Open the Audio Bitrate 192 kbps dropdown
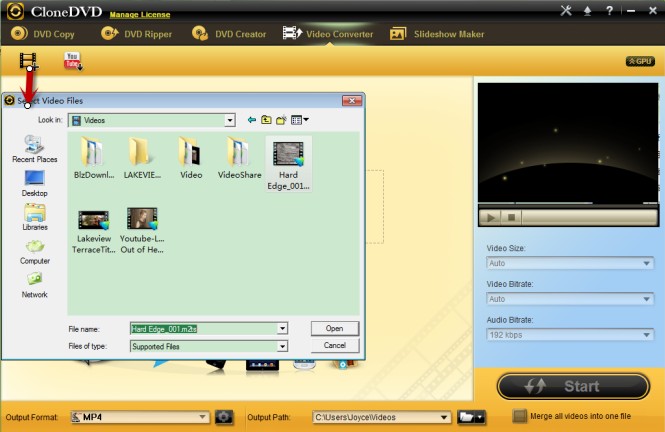The width and height of the screenshot is (665, 432). click(x=570, y=335)
